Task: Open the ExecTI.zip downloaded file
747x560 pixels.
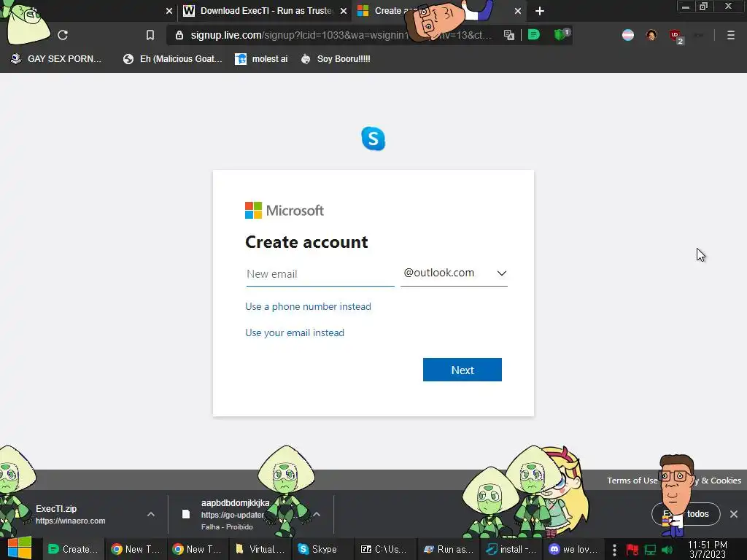Action: point(71,514)
